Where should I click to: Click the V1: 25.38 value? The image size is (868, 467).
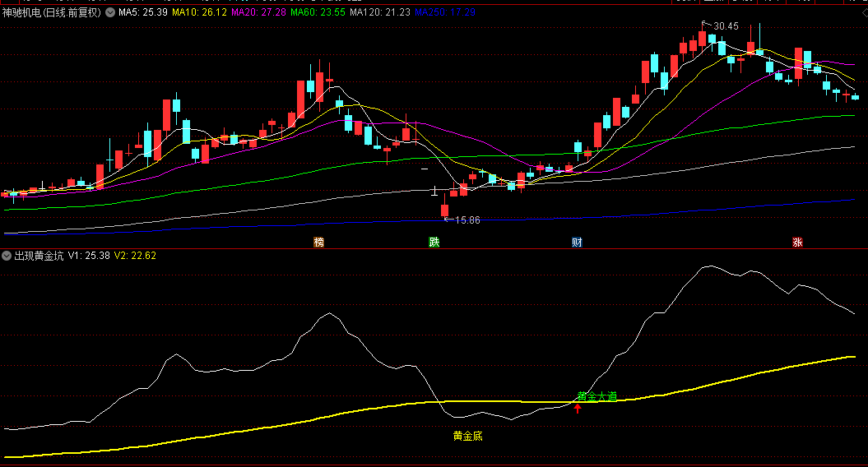tap(89, 256)
